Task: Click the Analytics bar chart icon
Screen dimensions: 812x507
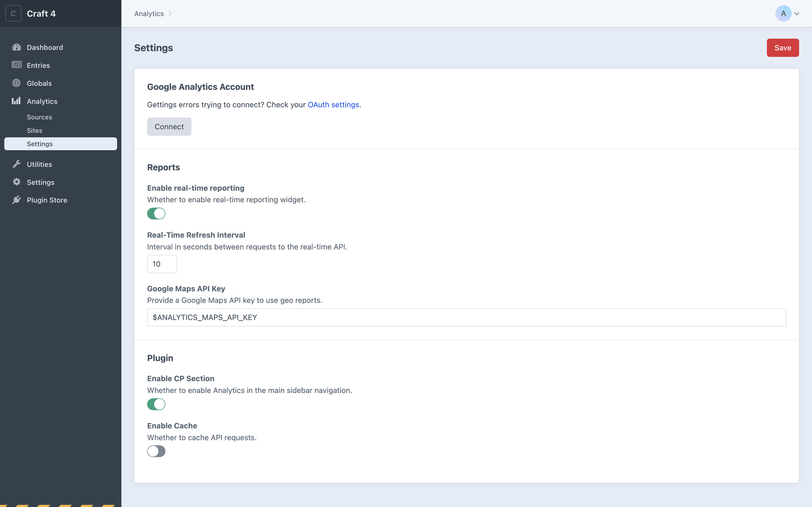Action: coord(16,101)
